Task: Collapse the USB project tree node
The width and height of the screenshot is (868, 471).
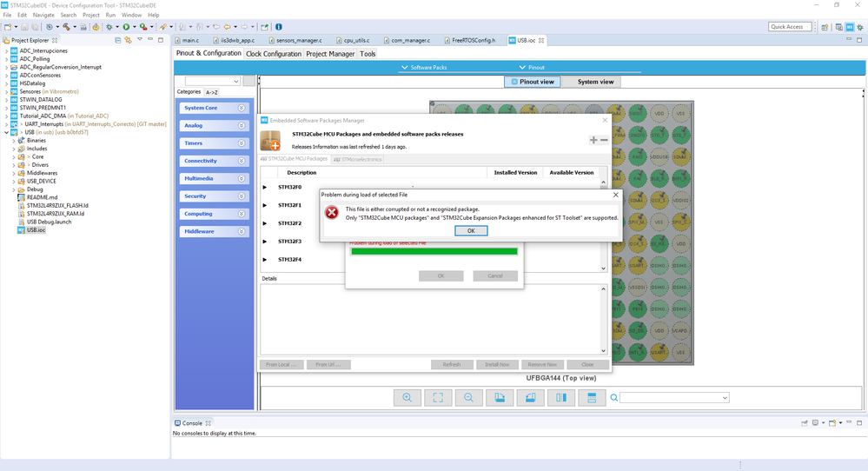Action: (x=7, y=132)
